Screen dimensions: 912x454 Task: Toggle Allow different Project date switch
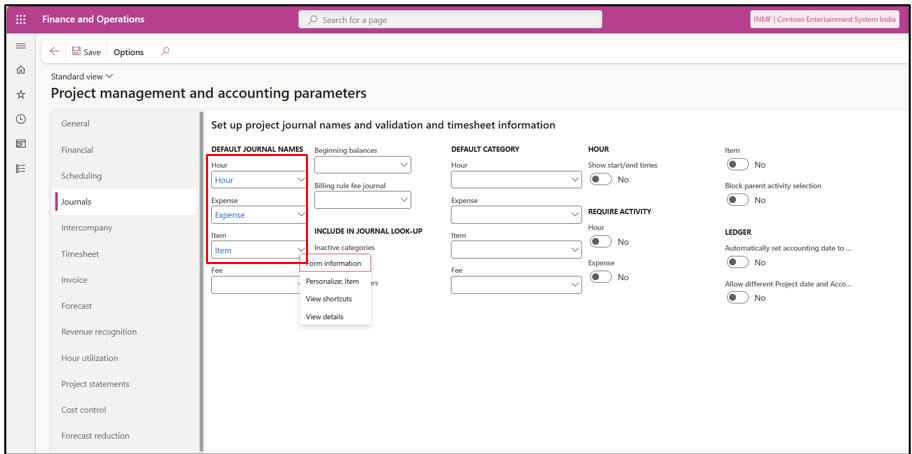coord(738,298)
